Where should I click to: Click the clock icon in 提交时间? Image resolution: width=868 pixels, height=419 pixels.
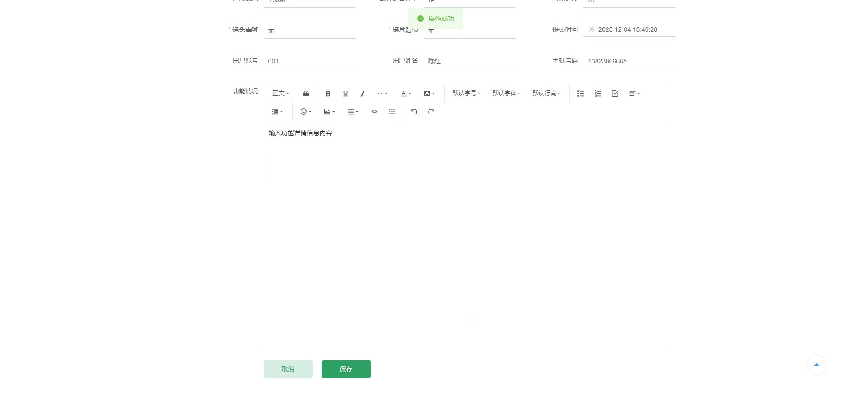(592, 29)
